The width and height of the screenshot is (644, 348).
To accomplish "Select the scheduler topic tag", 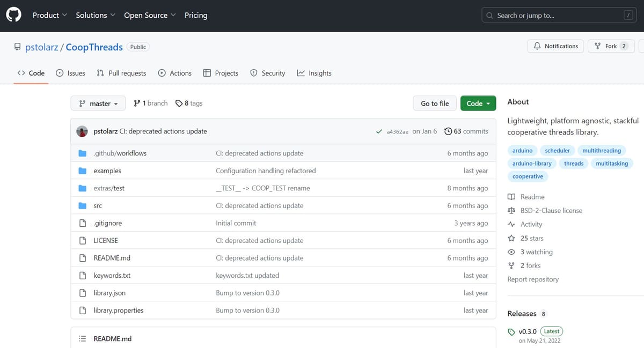I will point(558,151).
